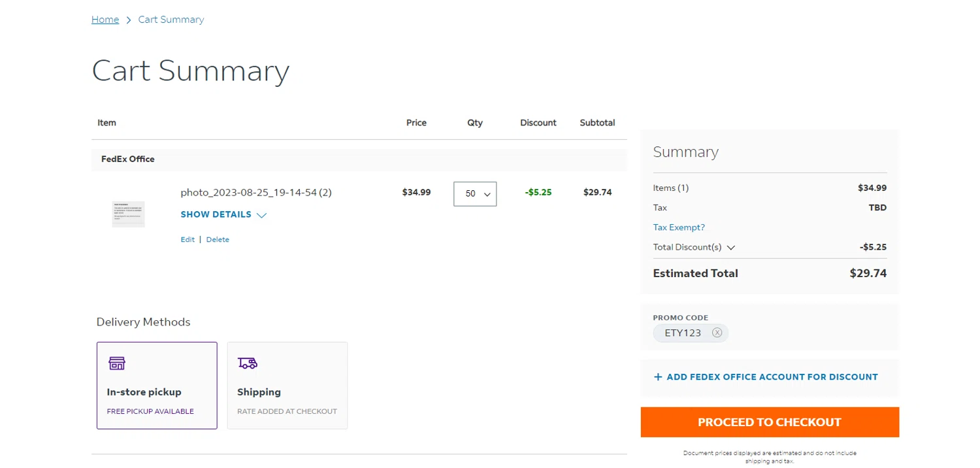Click the store icon in In-store pickup
The image size is (980, 468).
117,363
